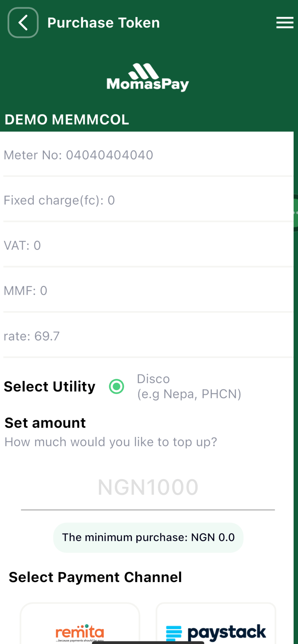Tap the DEMO MEMMCOL account name
The width and height of the screenshot is (298, 644).
point(67,119)
